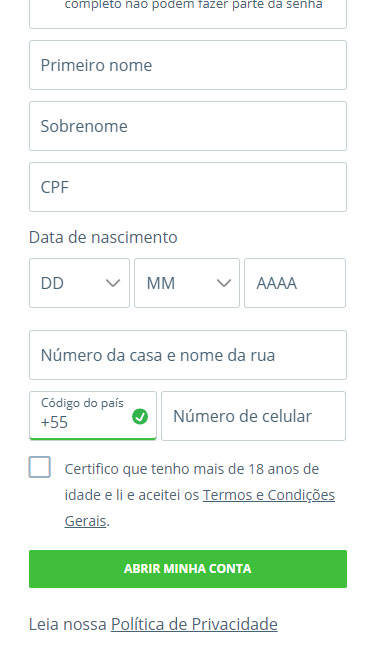The width and height of the screenshot is (375, 667).
Task: Open the DD day dropdown
Action: click(x=80, y=283)
